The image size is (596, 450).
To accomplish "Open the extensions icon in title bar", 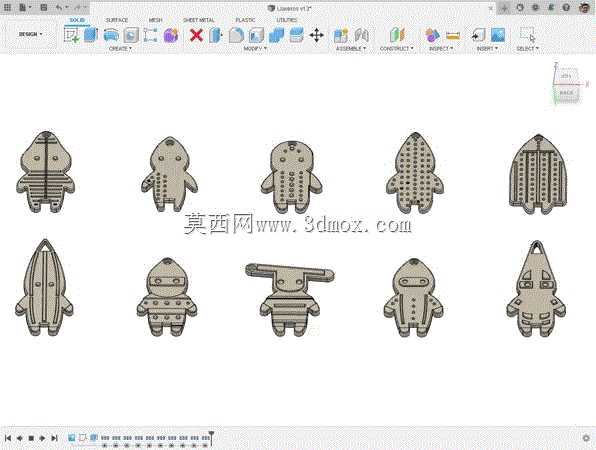I will pyautogui.click(x=520, y=8).
